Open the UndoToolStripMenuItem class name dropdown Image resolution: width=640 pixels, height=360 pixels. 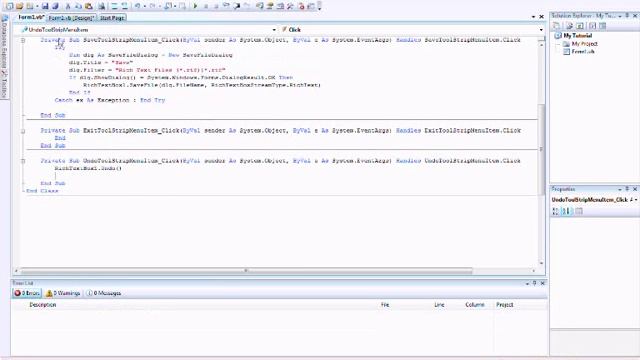[274, 30]
